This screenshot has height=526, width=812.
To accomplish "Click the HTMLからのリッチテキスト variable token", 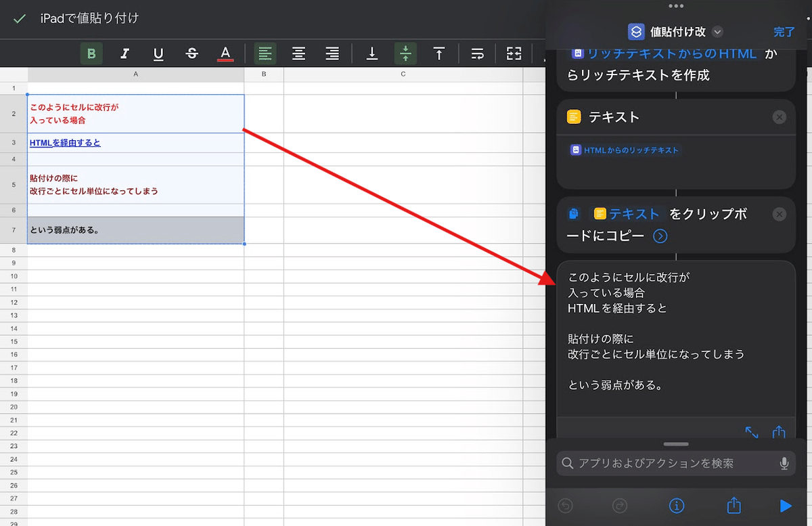I will [x=625, y=150].
